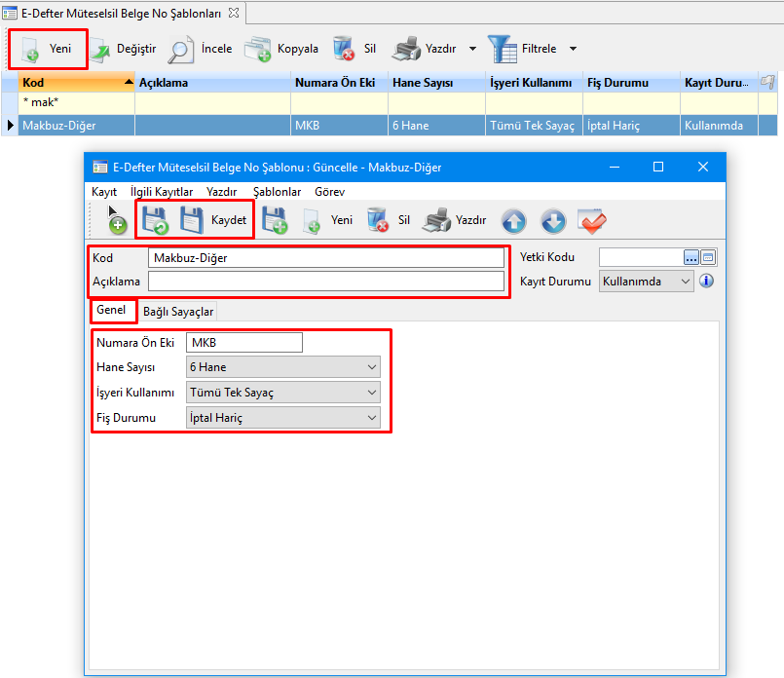Click the save and refresh floppy icon
Screen dimensions: 784x678
pyautogui.click(x=155, y=220)
